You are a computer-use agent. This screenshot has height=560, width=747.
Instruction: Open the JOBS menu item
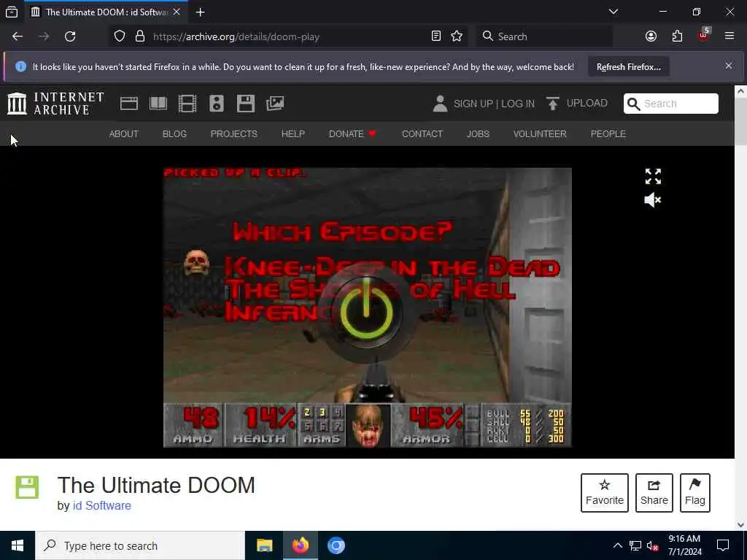(x=479, y=134)
